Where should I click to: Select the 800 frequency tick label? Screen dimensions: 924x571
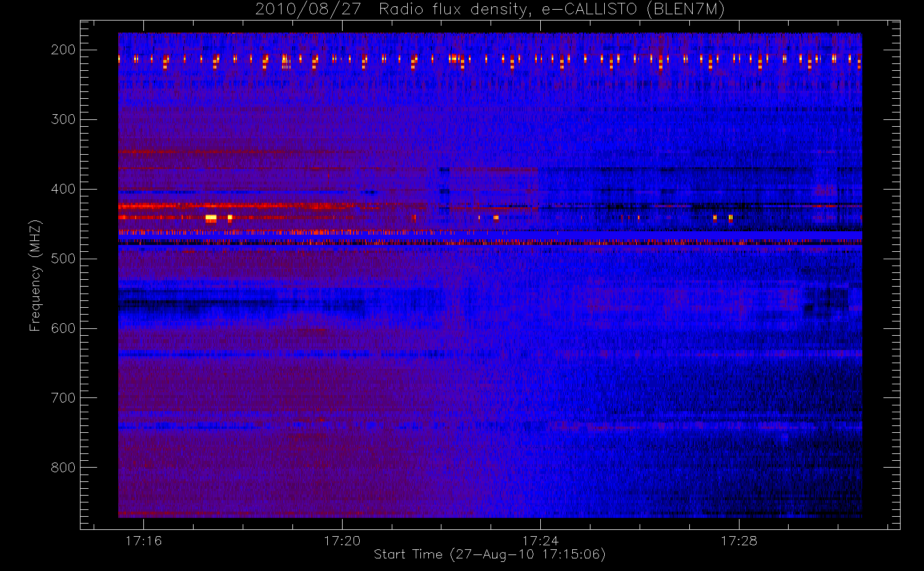pos(63,468)
